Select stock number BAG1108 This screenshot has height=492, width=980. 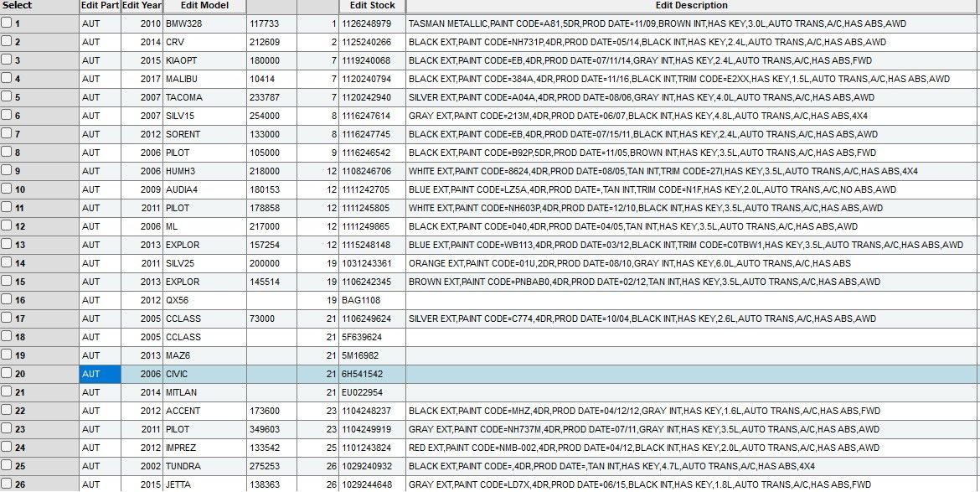click(x=372, y=300)
